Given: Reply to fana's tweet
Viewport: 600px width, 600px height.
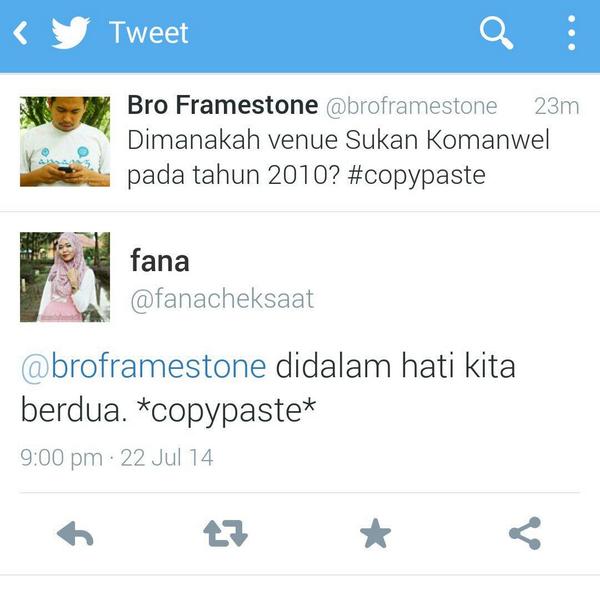Looking at the screenshot, I should click(x=75, y=533).
